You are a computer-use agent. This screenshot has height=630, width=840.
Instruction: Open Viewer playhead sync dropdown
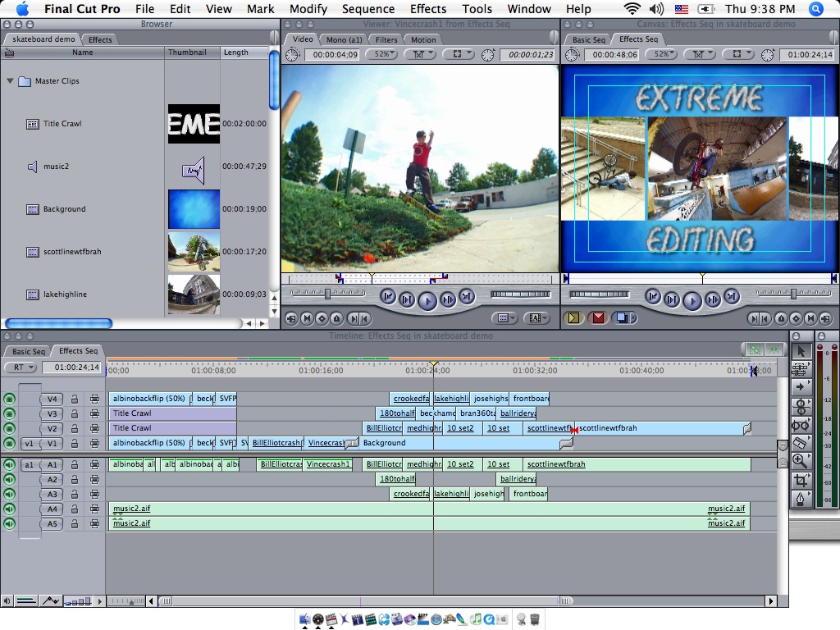[419, 54]
